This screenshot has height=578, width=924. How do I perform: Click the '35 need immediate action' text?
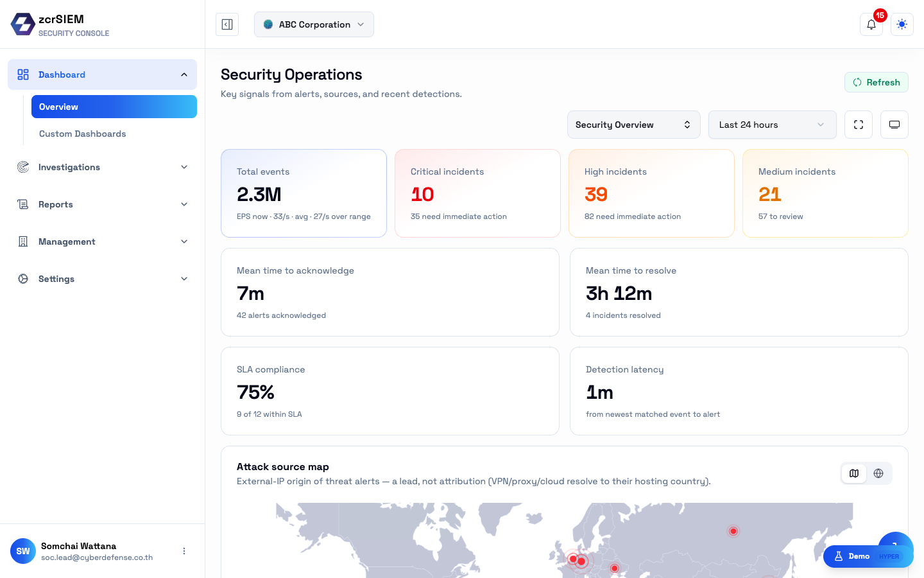459,216
